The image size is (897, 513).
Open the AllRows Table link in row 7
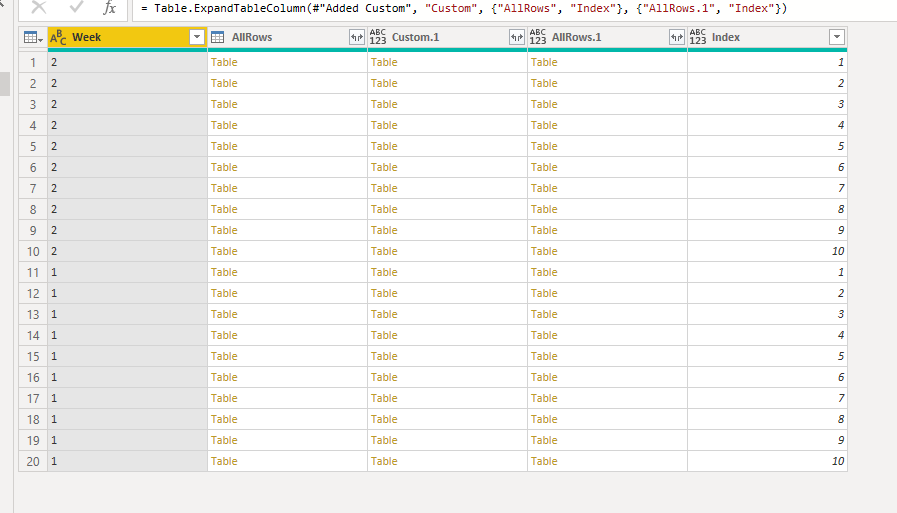pos(224,188)
